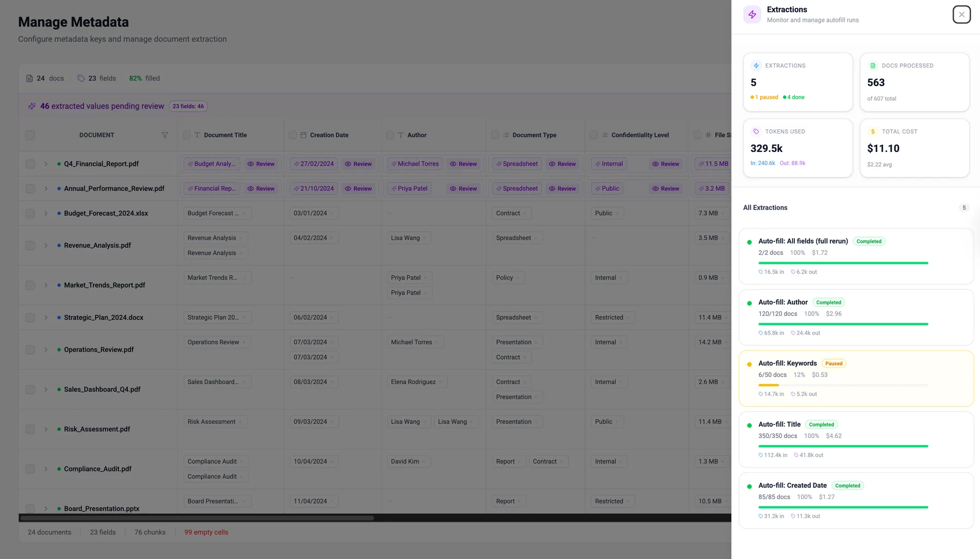Review the 21/10/2024 creation date value
The image size is (980, 559).
pyautogui.click(x=358, y=189)
